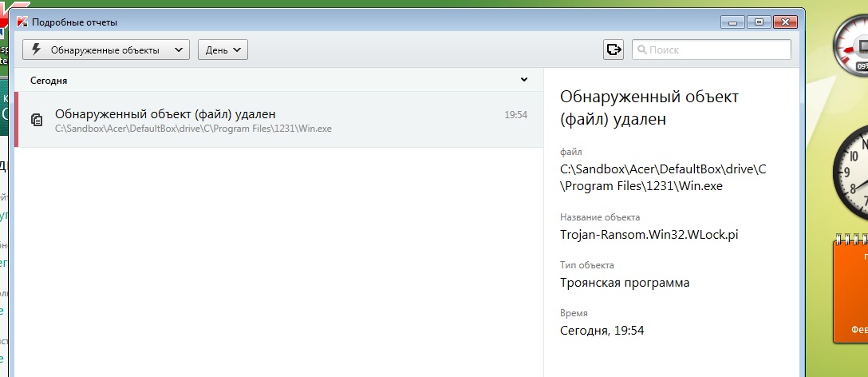
Task: Click the 19:54 timestamp on the list entry
Action: click(x=515, y=114)
